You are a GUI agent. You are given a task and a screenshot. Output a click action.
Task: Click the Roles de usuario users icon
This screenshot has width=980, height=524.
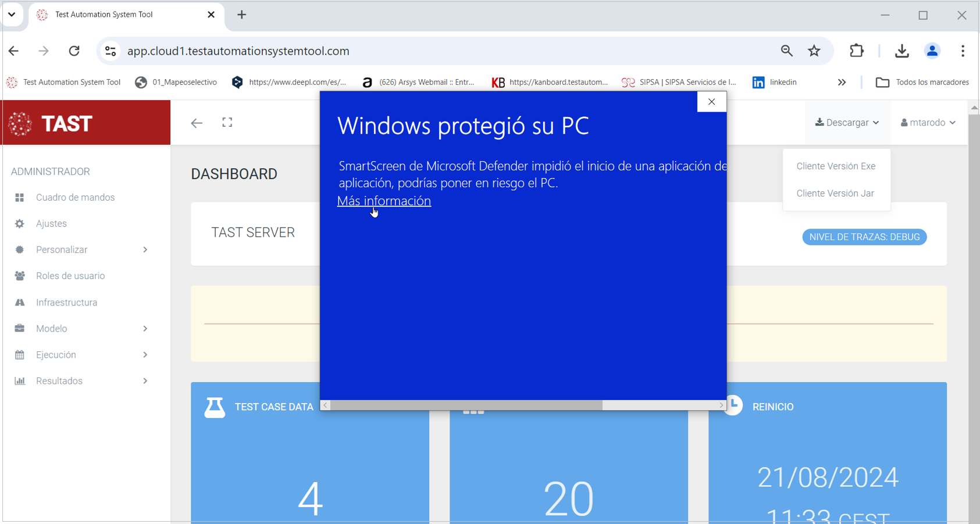[x=20, y=276]
